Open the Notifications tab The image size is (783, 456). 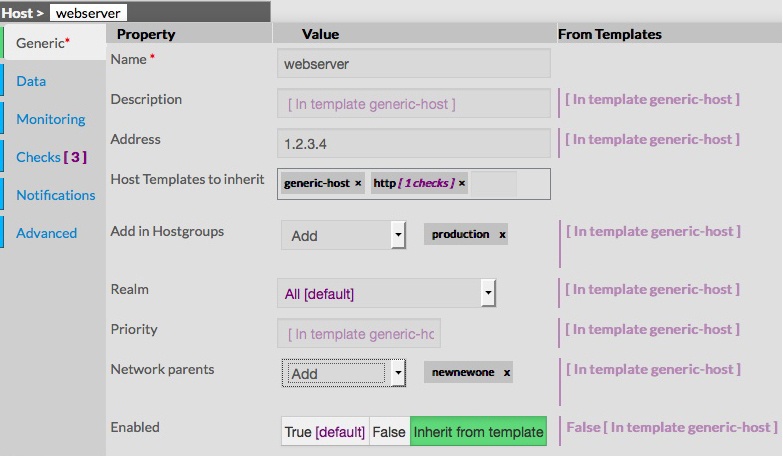point(55,195)
